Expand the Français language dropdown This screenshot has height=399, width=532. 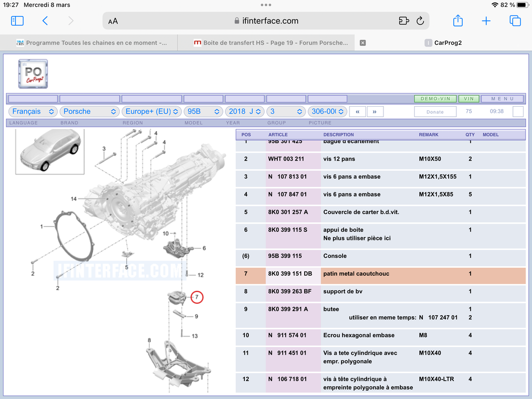point(32,111)
